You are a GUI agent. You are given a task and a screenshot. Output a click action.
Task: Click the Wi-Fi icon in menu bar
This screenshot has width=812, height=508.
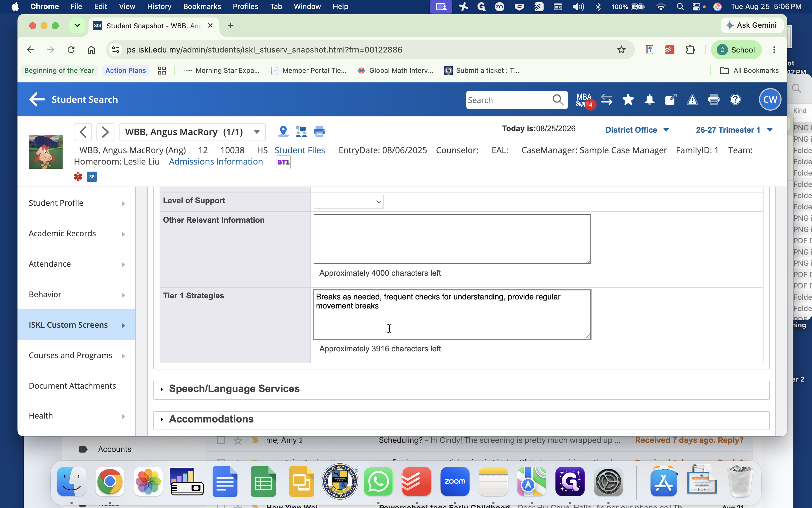pyautogui.click(x=660, y=6)
